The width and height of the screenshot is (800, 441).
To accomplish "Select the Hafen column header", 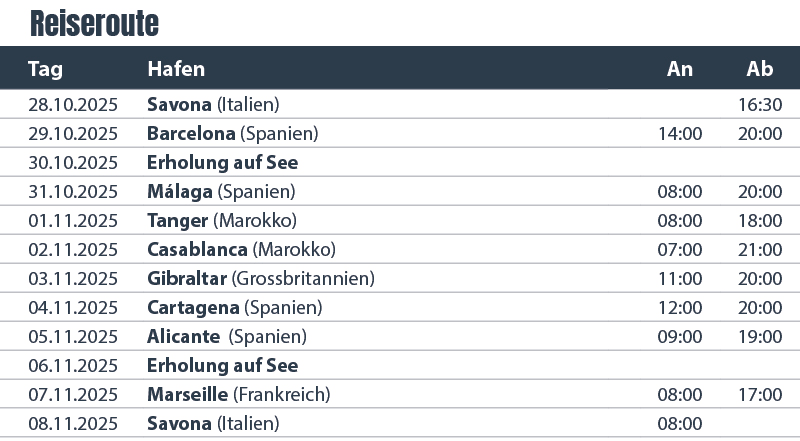I will point(176,69).
